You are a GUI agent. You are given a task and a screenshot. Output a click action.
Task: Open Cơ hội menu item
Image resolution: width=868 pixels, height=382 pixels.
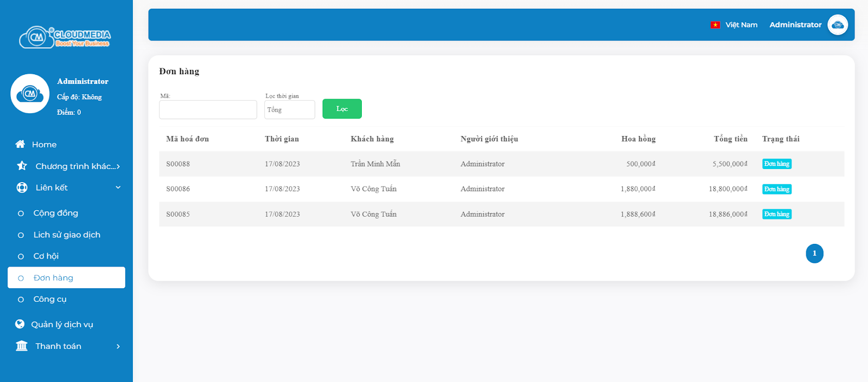coord(46,256)
